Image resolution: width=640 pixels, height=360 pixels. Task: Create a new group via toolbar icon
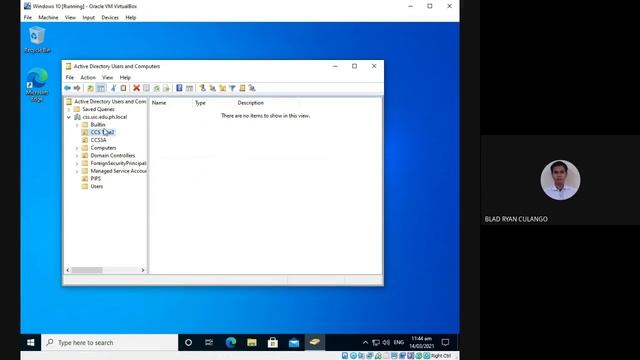[x=213, y=88]
